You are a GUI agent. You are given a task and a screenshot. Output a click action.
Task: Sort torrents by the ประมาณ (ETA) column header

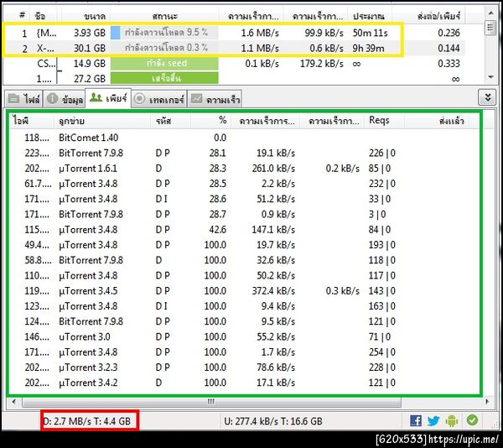369,16
